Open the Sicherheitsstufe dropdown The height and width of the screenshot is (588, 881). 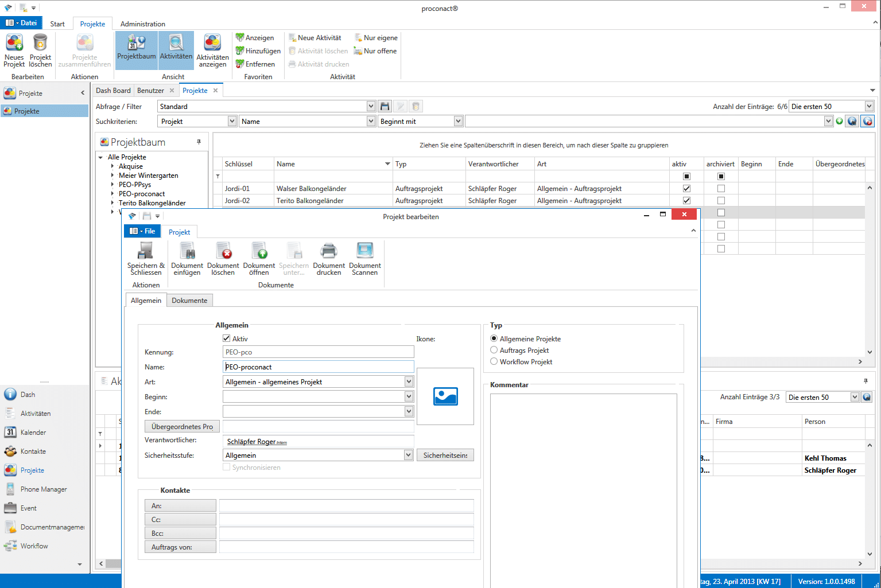click(x=409, y=455)
